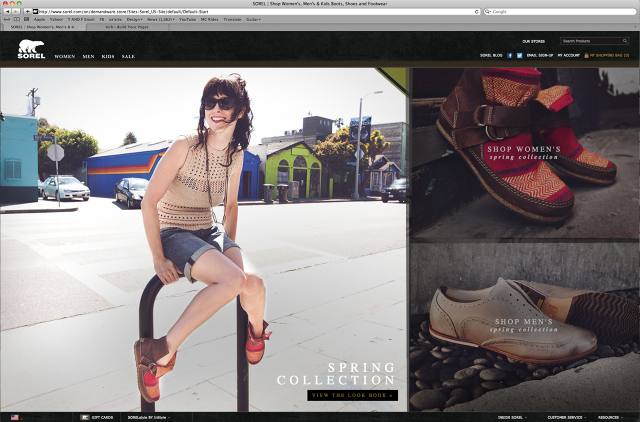Click the Google search field magnifier icon

(488, 12)
